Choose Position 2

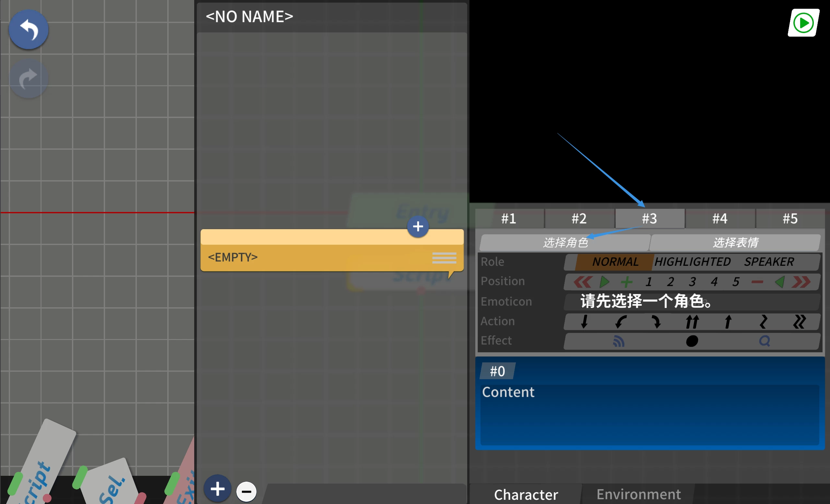pyautogui.click(x=670, y=282)
